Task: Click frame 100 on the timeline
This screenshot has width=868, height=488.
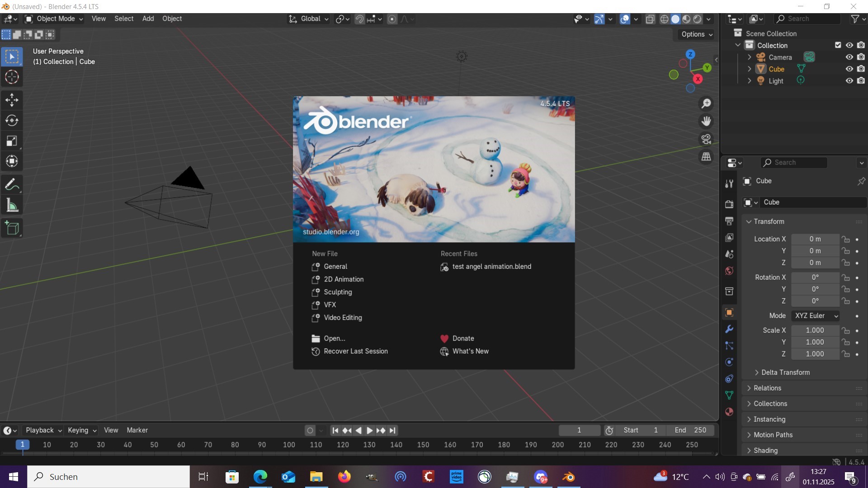Action: click(x=289, y=445)
